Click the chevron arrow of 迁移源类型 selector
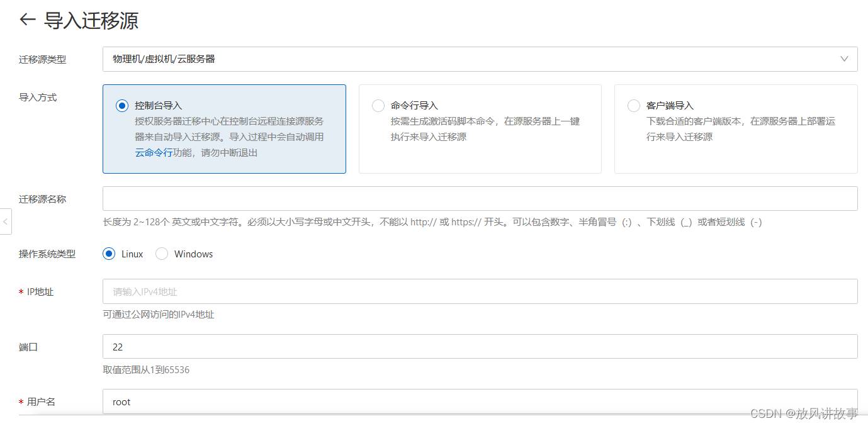The height and width of the screenshot is (426, 868). coord(844,59)
